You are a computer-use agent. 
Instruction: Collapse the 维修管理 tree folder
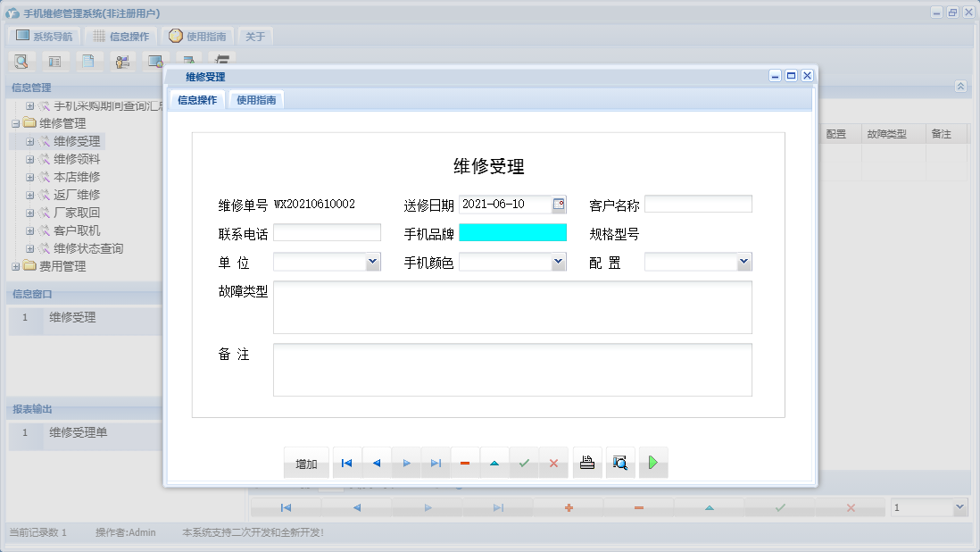click(x=16, y=124)
